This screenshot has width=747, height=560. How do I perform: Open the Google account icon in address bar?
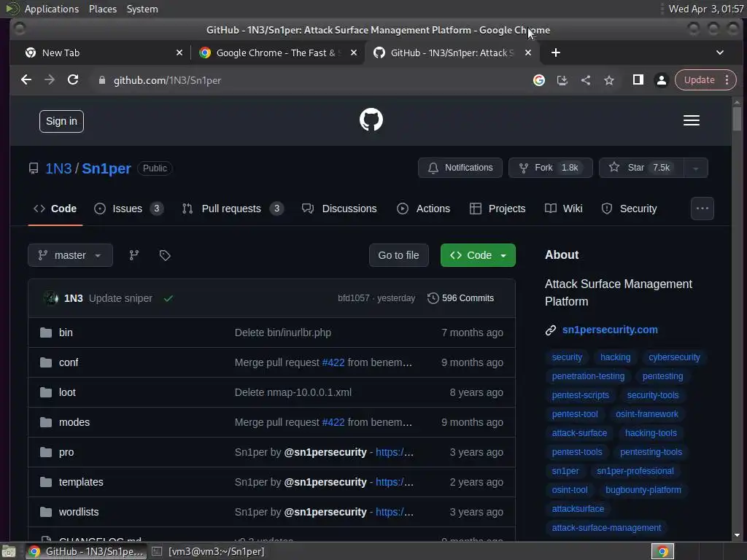[539, 80]
